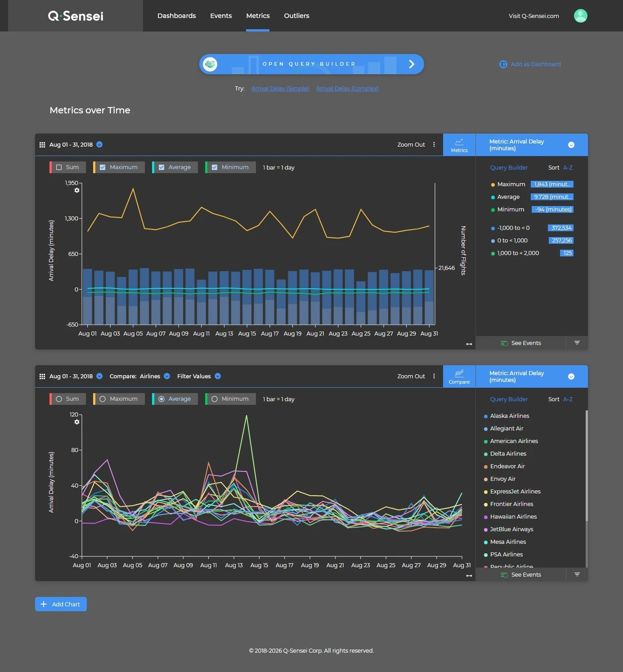Viewport: 623px width, 672px height.
Task: Click the resize arrows icon on Compare chart
Action: (x=469, y=576)
